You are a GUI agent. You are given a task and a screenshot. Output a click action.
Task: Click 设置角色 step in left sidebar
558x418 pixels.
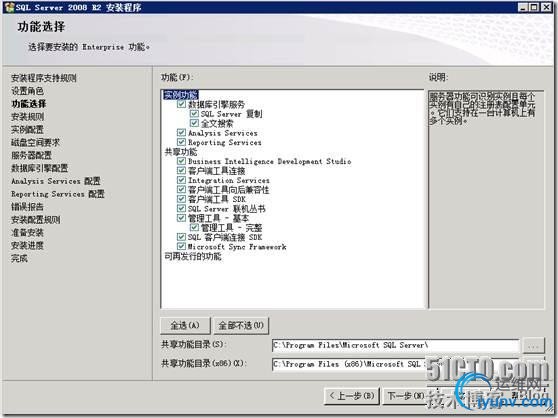[x=27, y=91]
